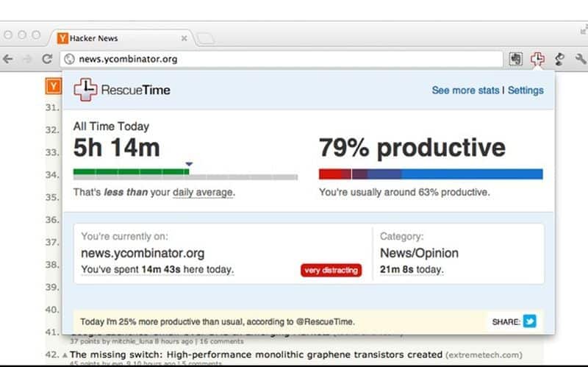
Task: Click the wrench settings menu icon
Action: 581,59
